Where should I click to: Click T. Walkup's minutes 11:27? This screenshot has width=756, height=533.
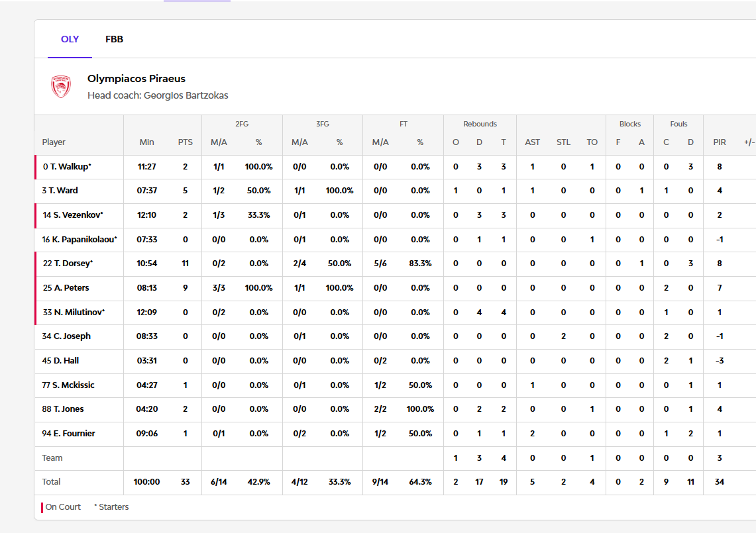[146, 167]
